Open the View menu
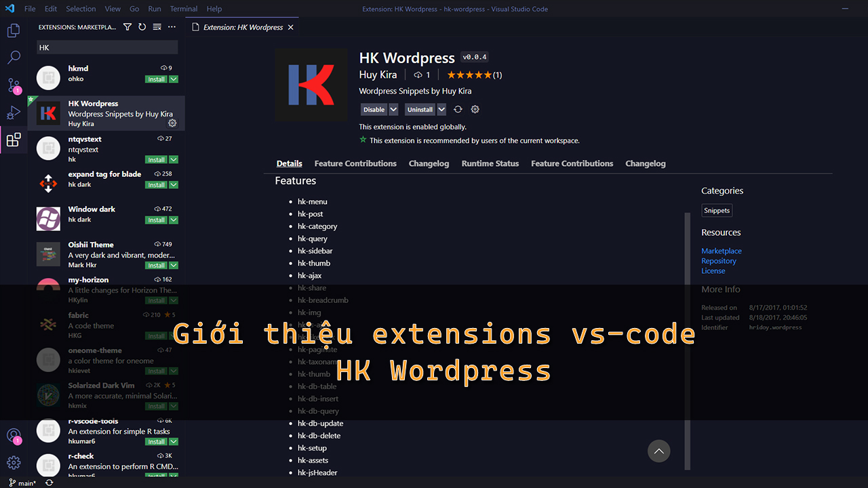This screenshot has width=868, height=488. 113,9
